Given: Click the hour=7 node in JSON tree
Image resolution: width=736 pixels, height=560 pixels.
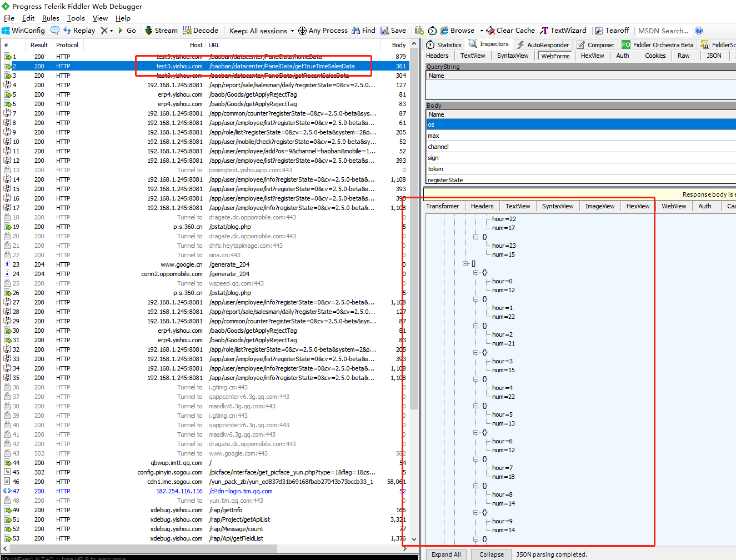Looking at the screenshot, I should [x=502, y=468].
